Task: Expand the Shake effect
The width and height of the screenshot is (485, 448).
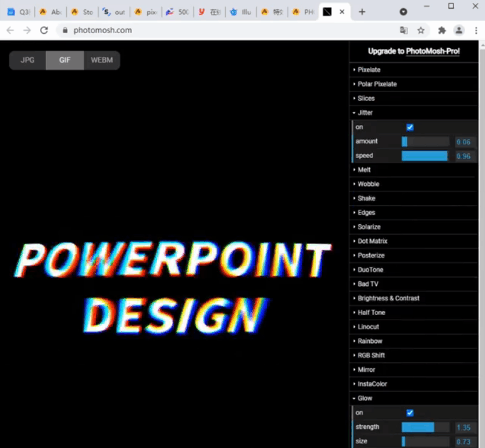Action: pos(413,198)
